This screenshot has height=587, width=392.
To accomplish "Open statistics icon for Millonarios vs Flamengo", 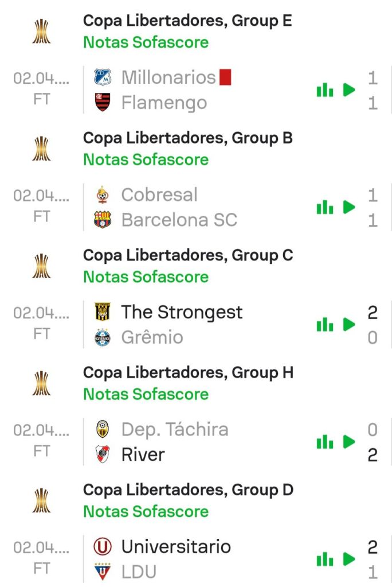I will pos(324,90).
